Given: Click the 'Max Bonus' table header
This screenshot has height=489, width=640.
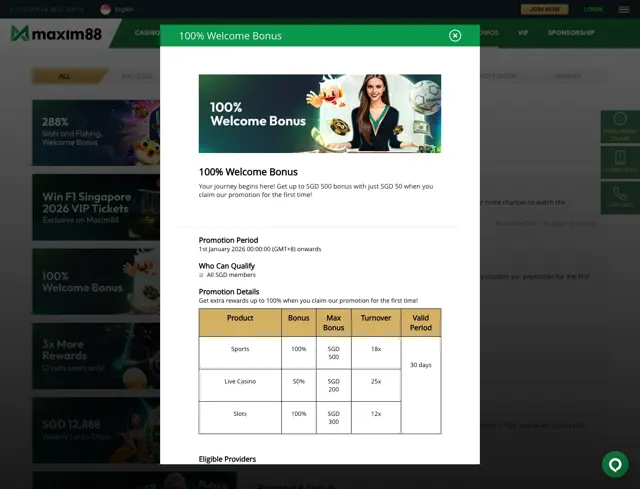Looking at the screenshot, I should pos(333,322).
